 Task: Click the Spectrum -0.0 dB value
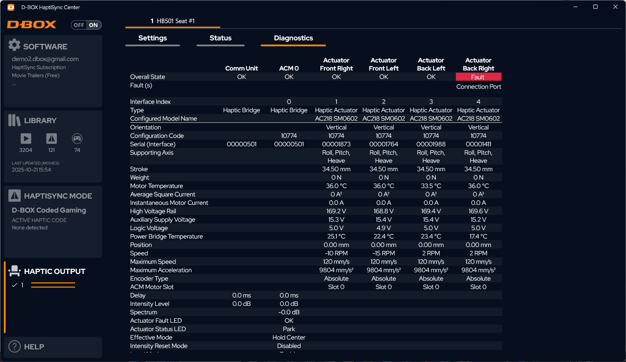point(289,313)
